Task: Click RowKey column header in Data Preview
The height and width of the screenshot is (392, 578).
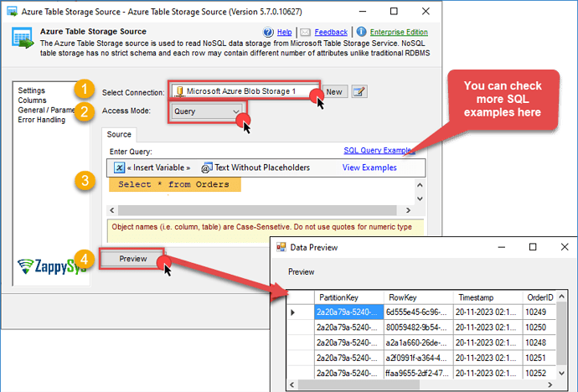Action: click(418, 297)
